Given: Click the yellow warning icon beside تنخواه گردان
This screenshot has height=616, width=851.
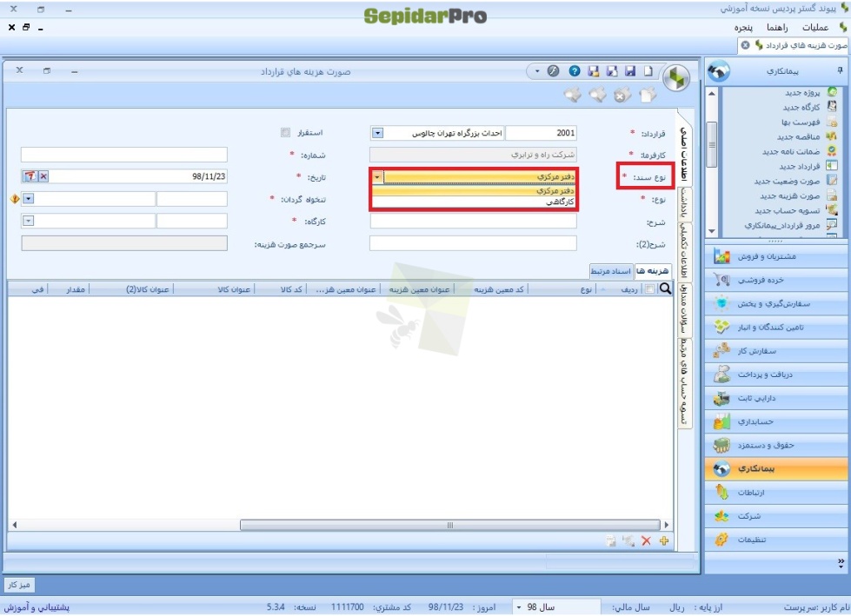Looking at the screenshot, I should tap(15, 199).
